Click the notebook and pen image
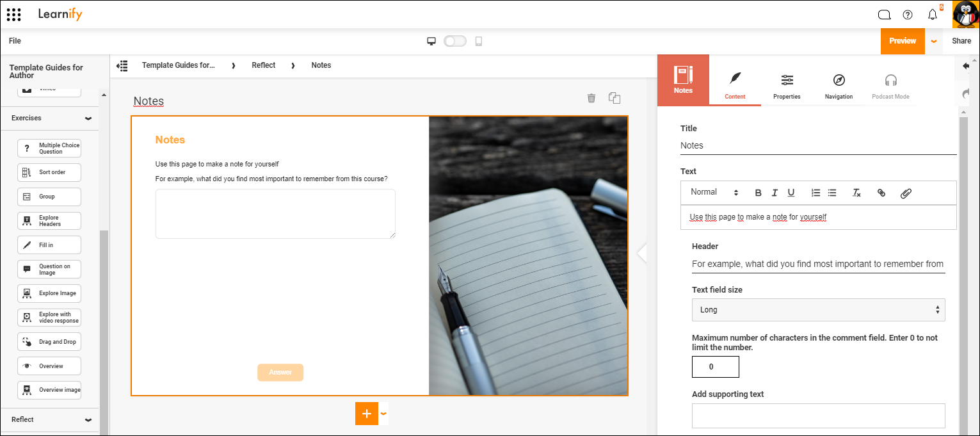This screenshot has height=436, width=980. pyautogui.click(x=528, y=256)
